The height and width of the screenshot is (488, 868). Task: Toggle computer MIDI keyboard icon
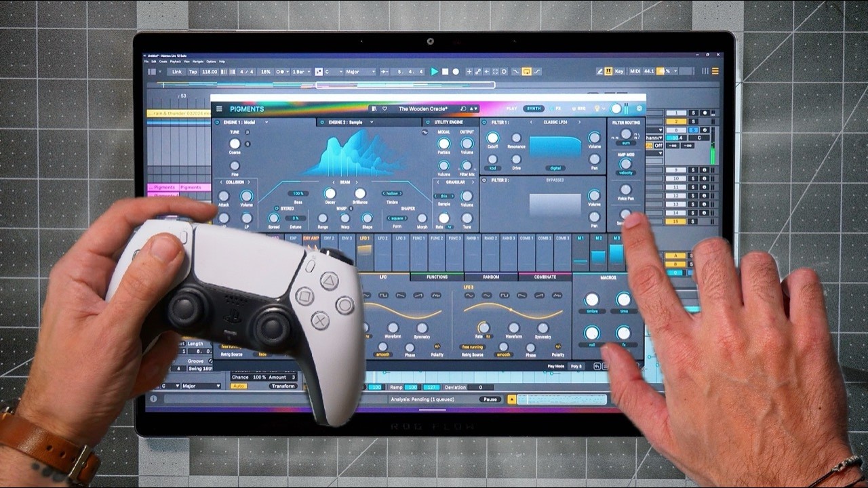point(608,71)
